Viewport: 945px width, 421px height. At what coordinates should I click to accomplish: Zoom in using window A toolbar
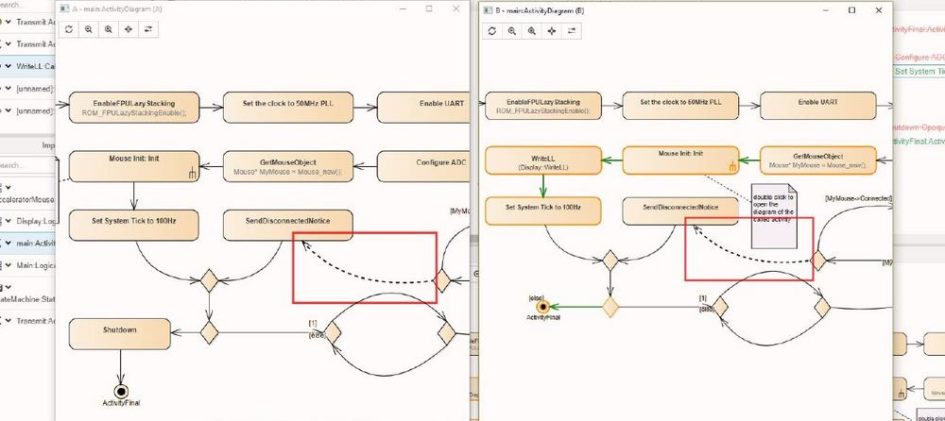(108, 29)
